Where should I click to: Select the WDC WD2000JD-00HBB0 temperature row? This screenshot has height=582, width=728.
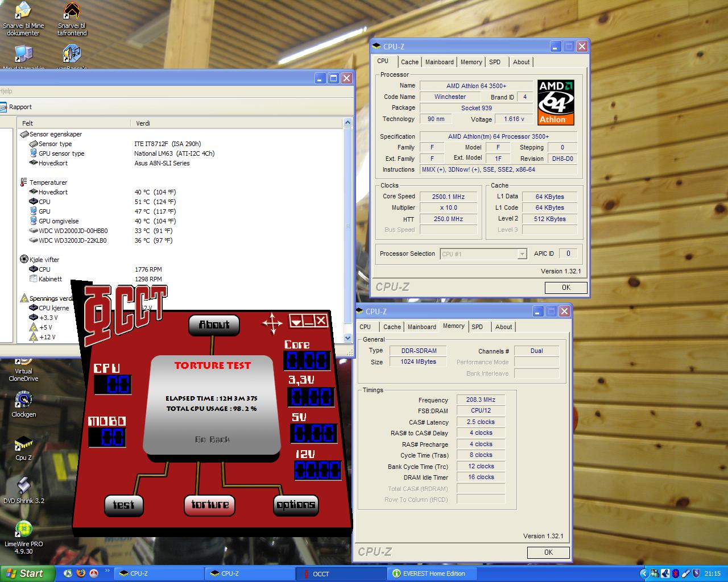click(179, 231)
